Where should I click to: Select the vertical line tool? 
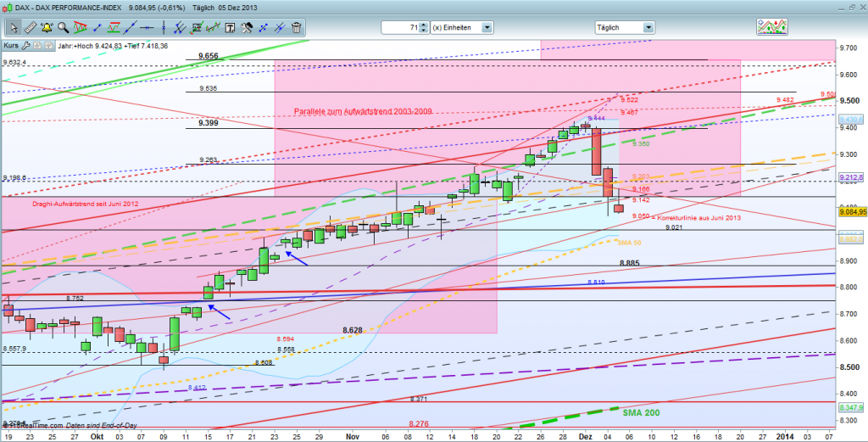click(163, 26)
